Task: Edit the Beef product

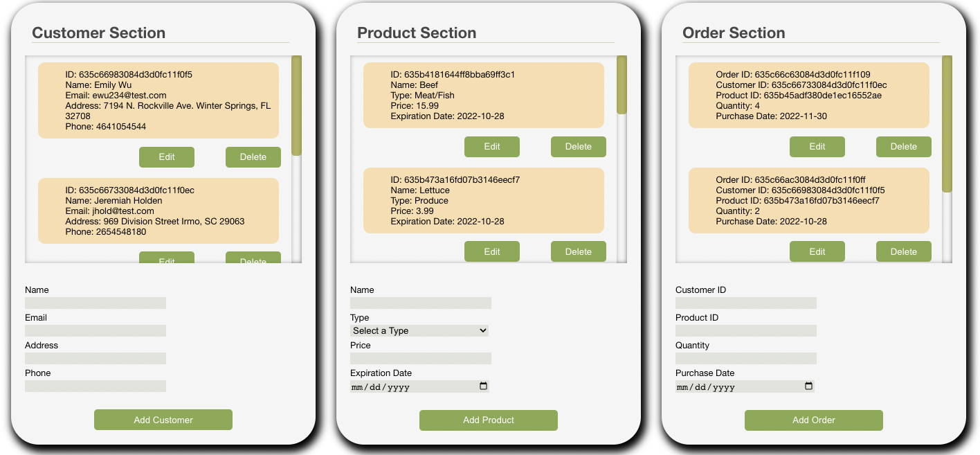Action: click(492, 147)
